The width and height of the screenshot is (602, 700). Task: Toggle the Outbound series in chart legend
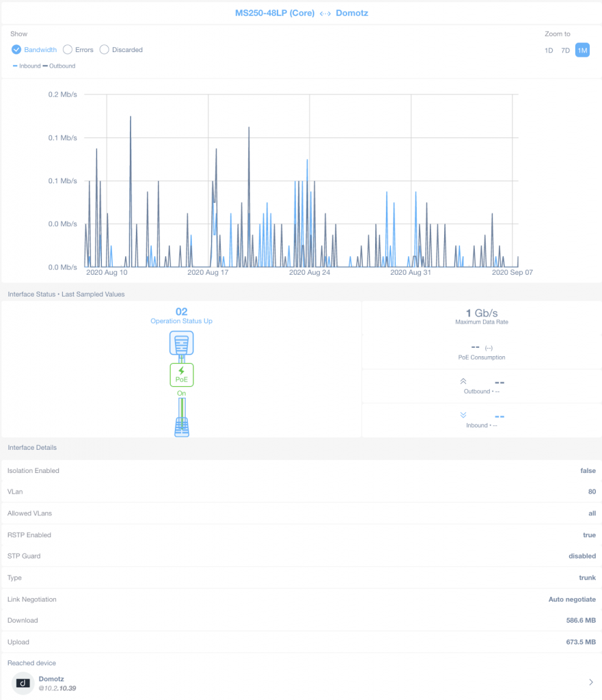pos(60,66)
